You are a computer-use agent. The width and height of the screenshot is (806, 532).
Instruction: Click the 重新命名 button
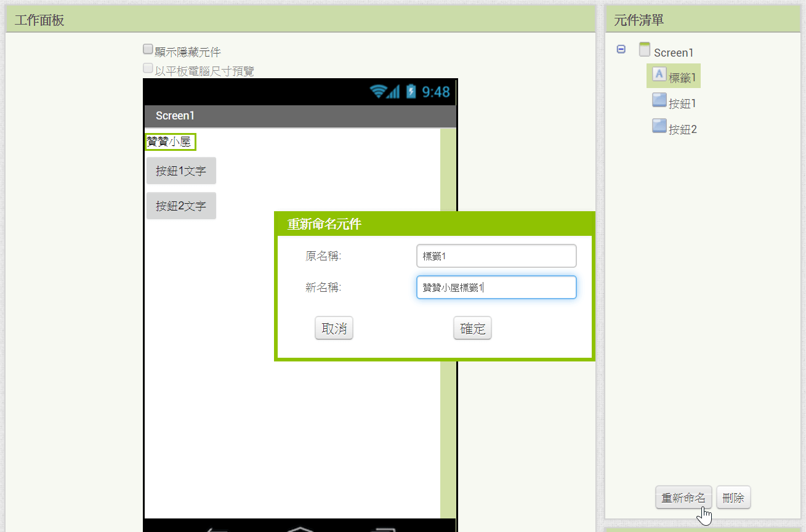pyautogui.click(x=683, y=498)
